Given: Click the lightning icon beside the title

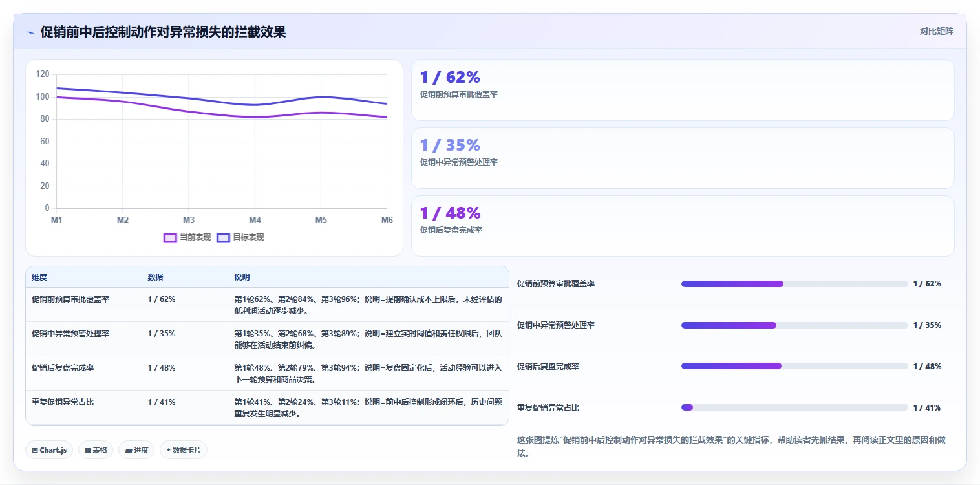Looking at the screenshot, I should click(x=30, y=32).
